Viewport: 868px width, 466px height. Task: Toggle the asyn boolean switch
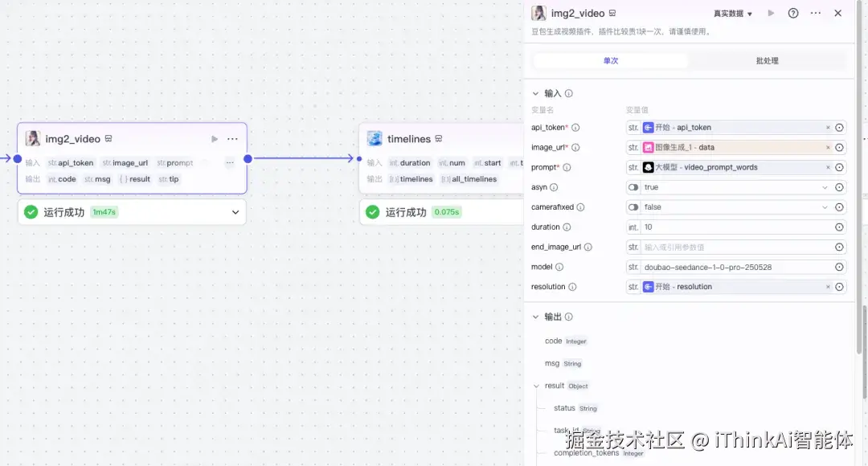coord(633,188)
